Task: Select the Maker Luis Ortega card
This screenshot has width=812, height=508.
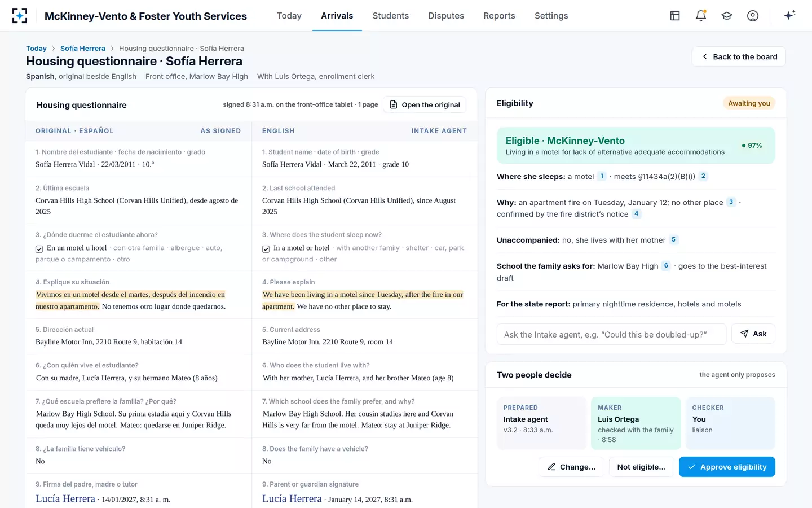Action: 636,423
